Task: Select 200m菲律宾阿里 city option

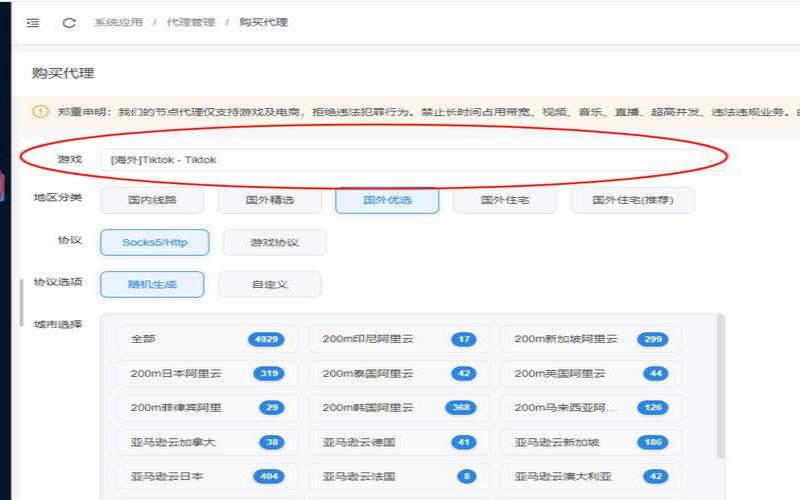Action: pos(207,408)
